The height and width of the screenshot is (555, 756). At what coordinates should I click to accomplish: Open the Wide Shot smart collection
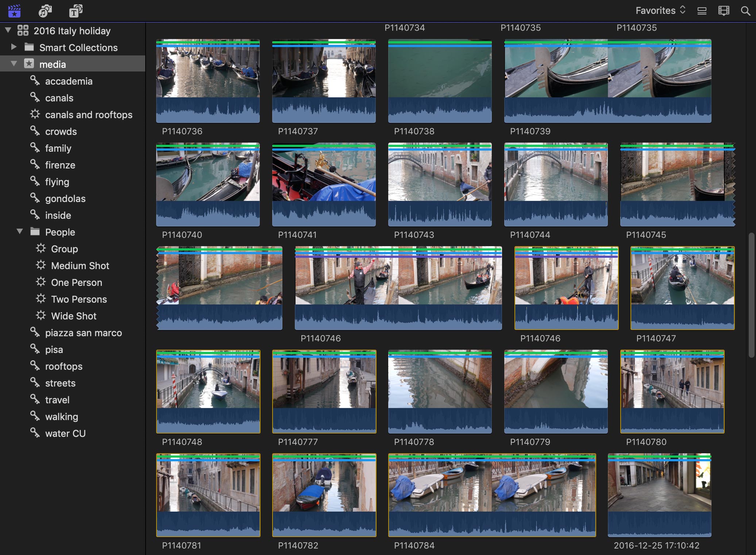(x=74, y=316)
